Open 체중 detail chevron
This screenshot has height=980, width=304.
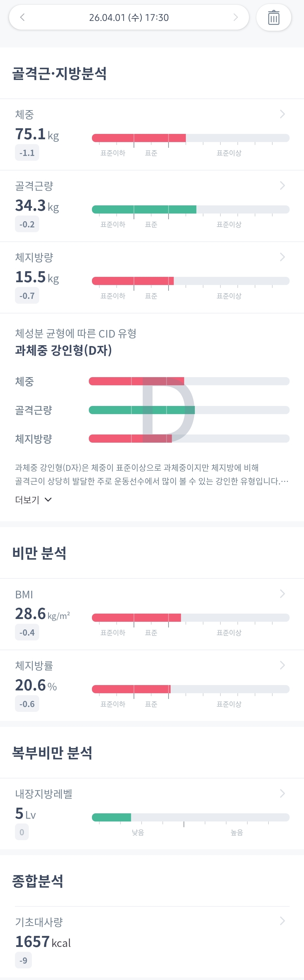pyautogui.click(x=282, y=114)
